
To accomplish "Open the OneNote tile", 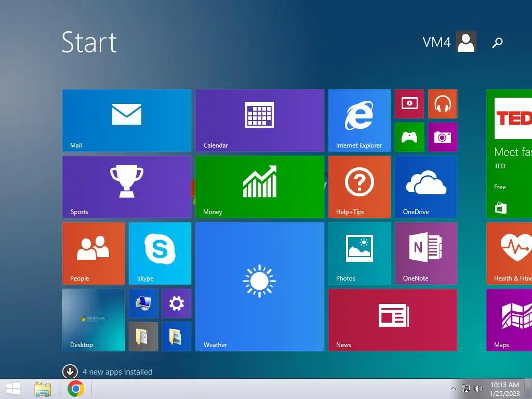I will (426, 254).
